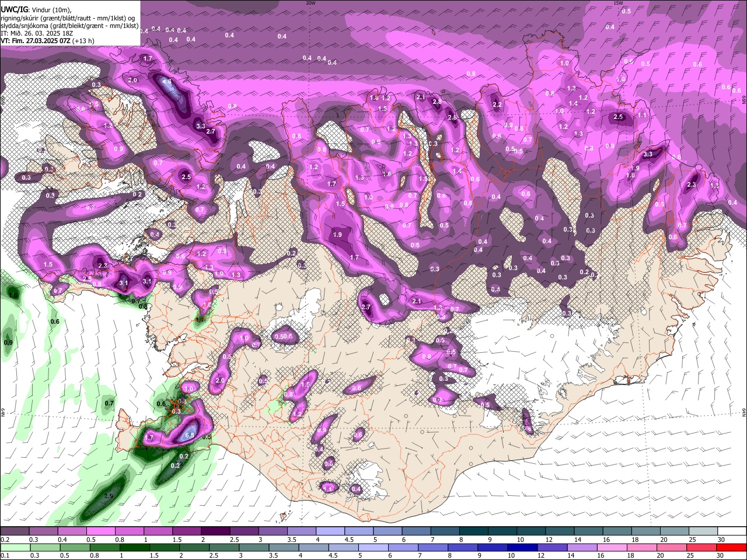Image resolution: width=747 pixels, height=560 pixels.
Task: Click the "6.5" precipitation value on the map
Action: [x=189, y=435]
